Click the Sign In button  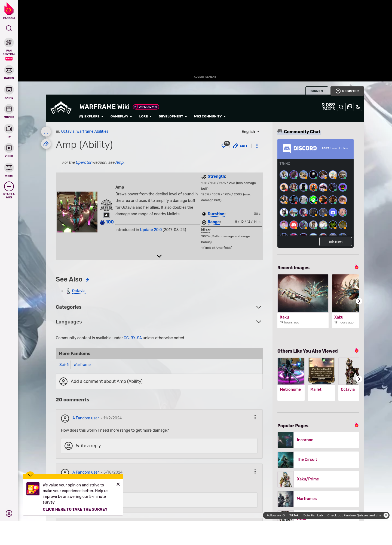(317, 91)
